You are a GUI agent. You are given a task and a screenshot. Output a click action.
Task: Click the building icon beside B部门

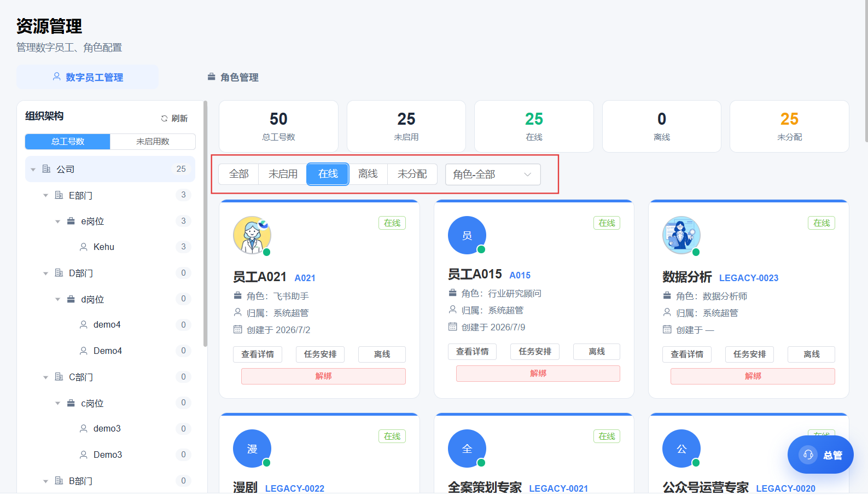click(x=59, y=481)
